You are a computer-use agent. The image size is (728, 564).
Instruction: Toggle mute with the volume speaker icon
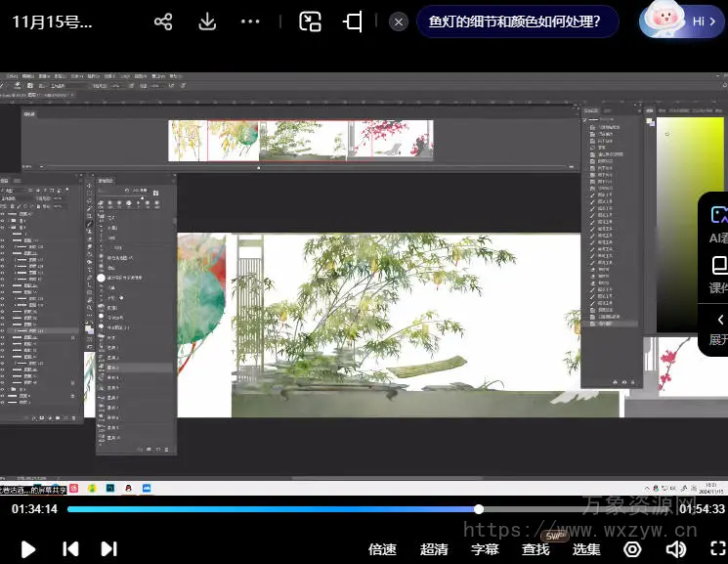674,549
